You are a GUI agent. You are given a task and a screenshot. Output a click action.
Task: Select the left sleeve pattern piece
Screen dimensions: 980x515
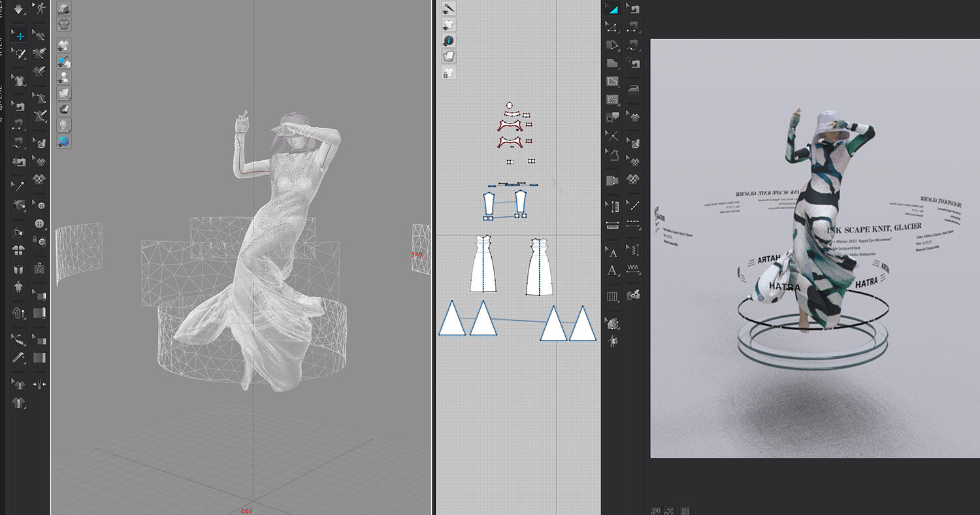point(489,205)
